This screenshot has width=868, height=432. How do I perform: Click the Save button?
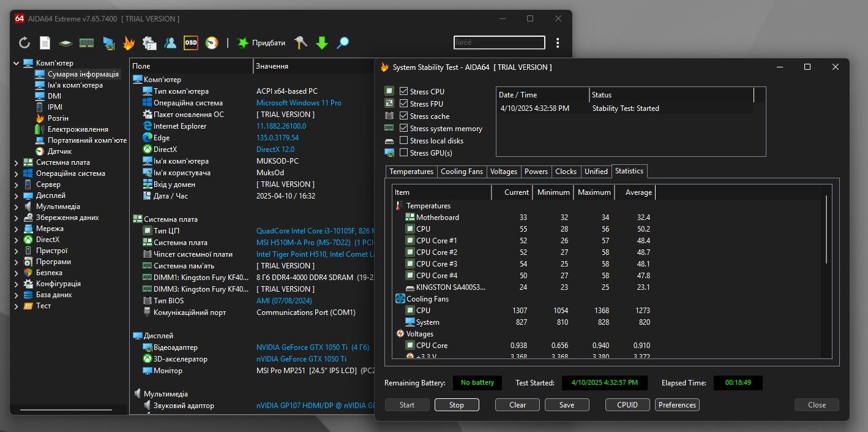click(x=567, y=405)
